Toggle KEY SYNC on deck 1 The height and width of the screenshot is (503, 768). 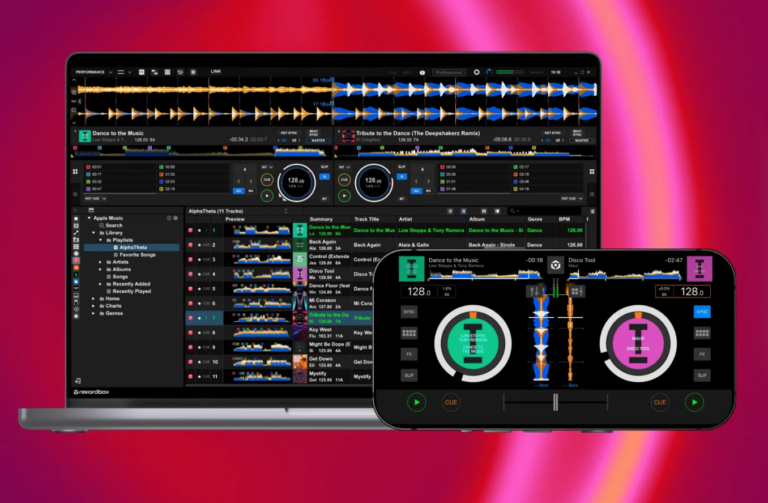(x=289, y=133)
